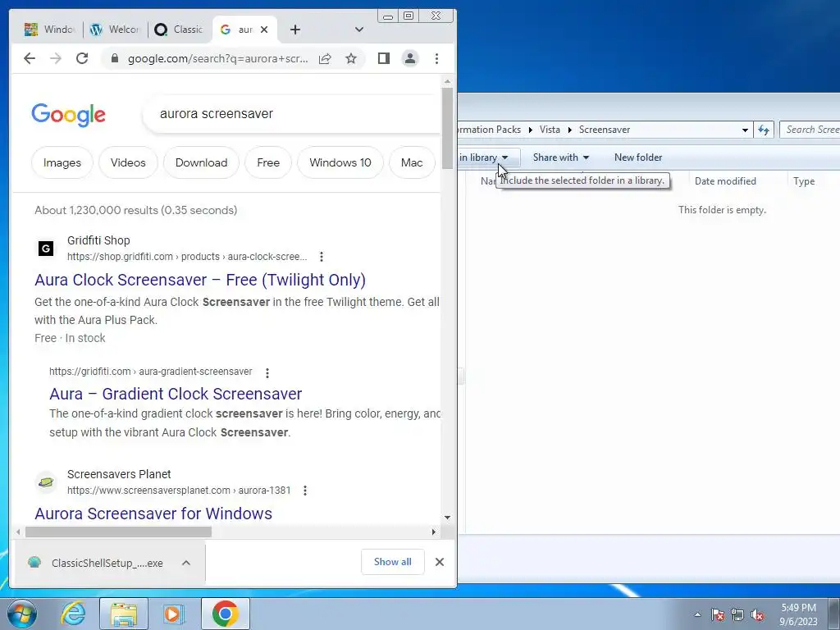Switch to the Classic tab
The image size is (840, 630).
[x=179, y=30]
